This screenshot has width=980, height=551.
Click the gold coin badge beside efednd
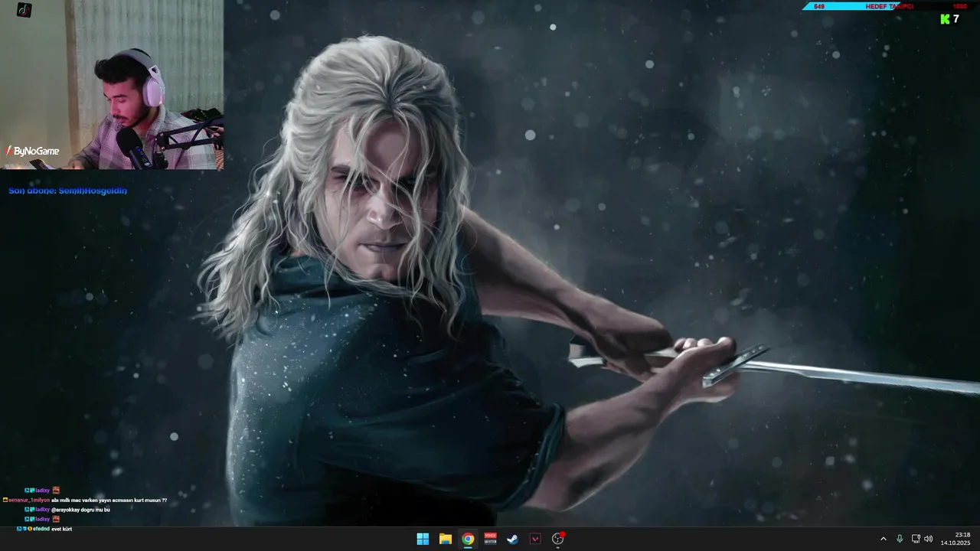click(x=30, y=529)
